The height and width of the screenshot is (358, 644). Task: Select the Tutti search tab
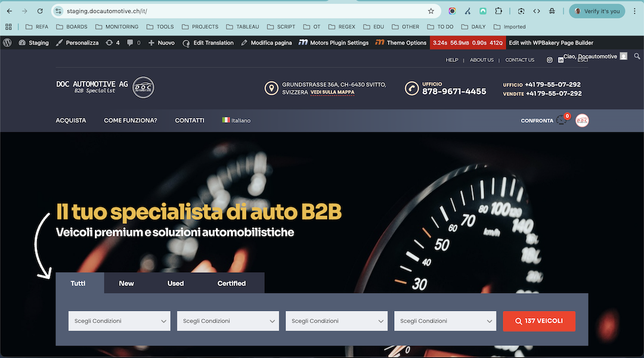(x=78, y=284)
